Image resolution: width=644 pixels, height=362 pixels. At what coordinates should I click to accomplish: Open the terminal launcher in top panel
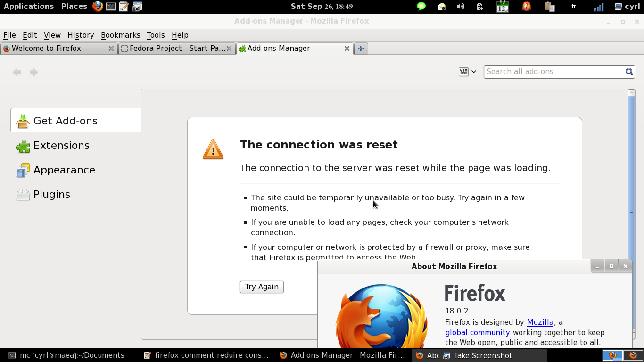coord(111,6)
